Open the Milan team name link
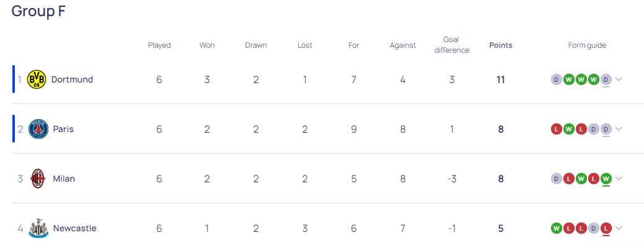Image resolution: width=644 pixels, height=248 pixels. pyautogui.click(x=64, y=179)
